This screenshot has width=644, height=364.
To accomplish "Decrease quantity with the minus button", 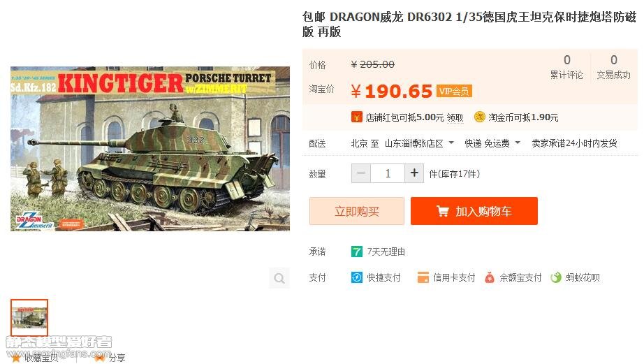I will click(361, 173).
